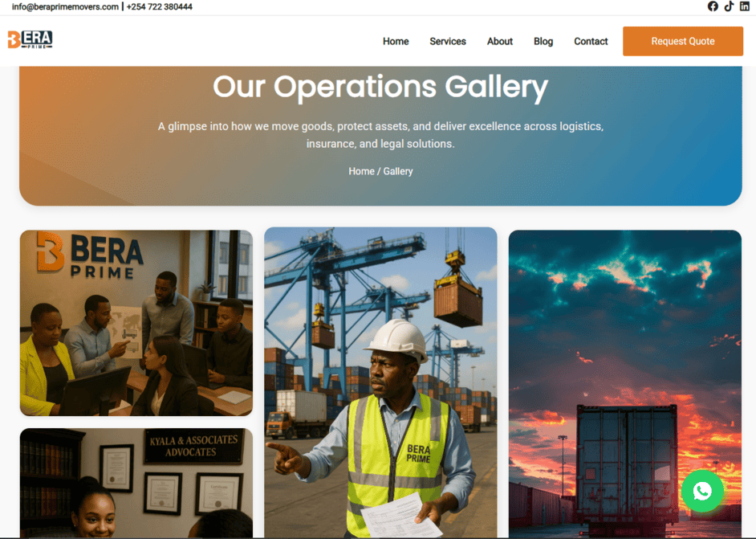This screenshot has height=539, width=756.
Task: Open the Services navigation item
Action: 448,41
